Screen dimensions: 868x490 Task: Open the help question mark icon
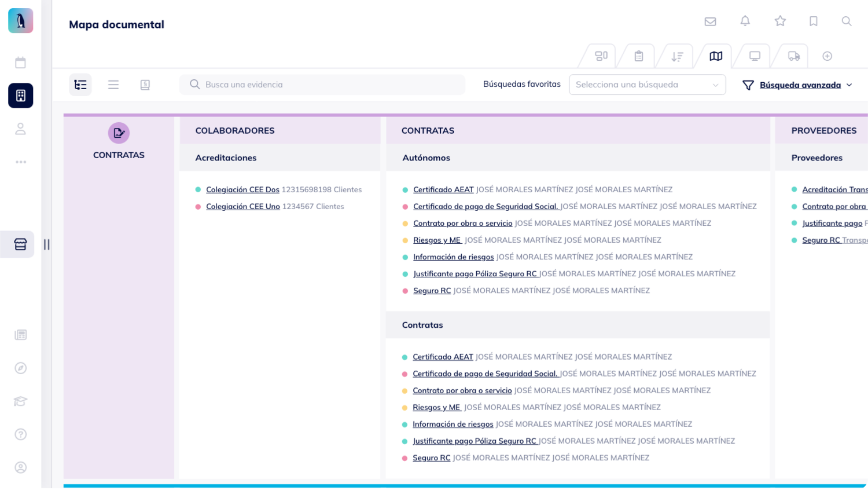pyautogui.click(x=21, y=434)
